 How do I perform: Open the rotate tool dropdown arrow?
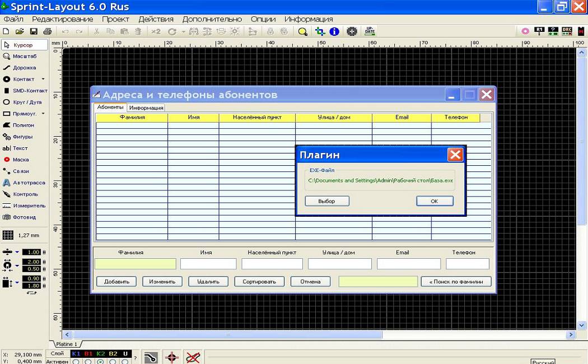point(183,32)
